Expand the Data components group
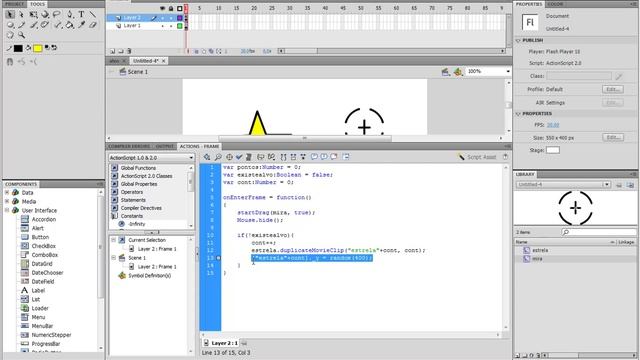This screenshot has height=360, width=640. (7, 192)
